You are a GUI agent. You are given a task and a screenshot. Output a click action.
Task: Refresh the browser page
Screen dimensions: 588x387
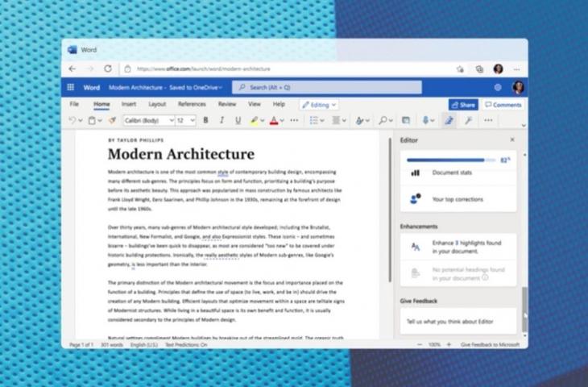click(x=108, y=69)
